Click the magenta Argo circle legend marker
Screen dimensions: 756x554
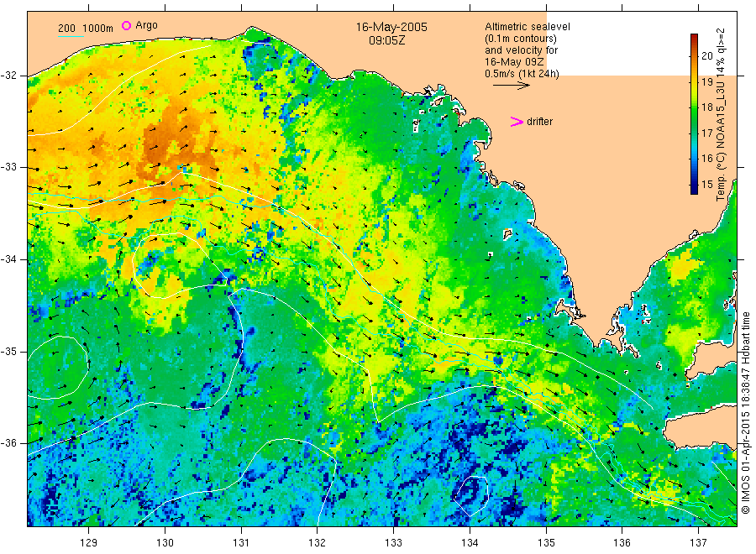126,25
